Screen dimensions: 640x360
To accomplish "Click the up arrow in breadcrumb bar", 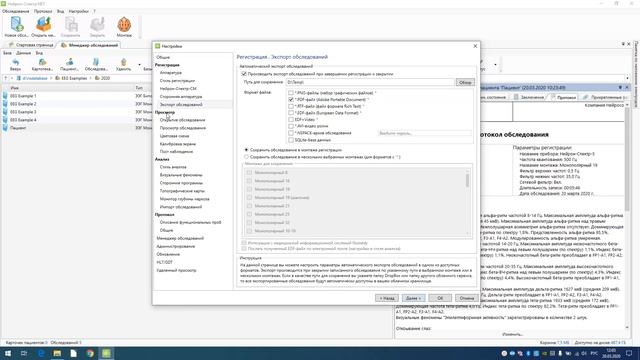I will (6, 78).
